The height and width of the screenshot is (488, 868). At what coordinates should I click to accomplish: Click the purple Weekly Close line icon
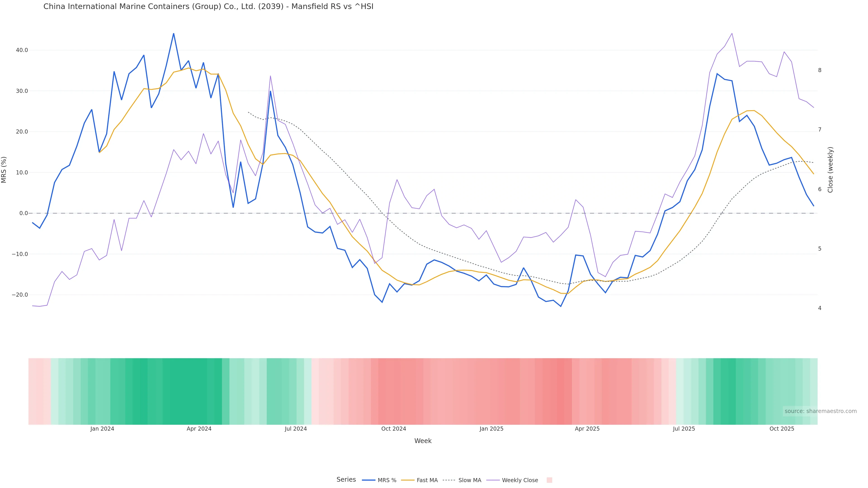[x=493, y=480]
